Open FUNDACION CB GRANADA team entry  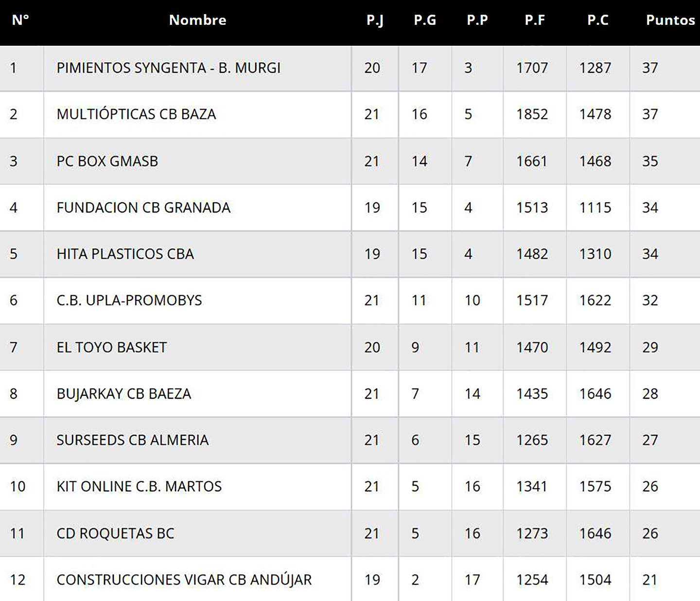[x=143, y=208]
